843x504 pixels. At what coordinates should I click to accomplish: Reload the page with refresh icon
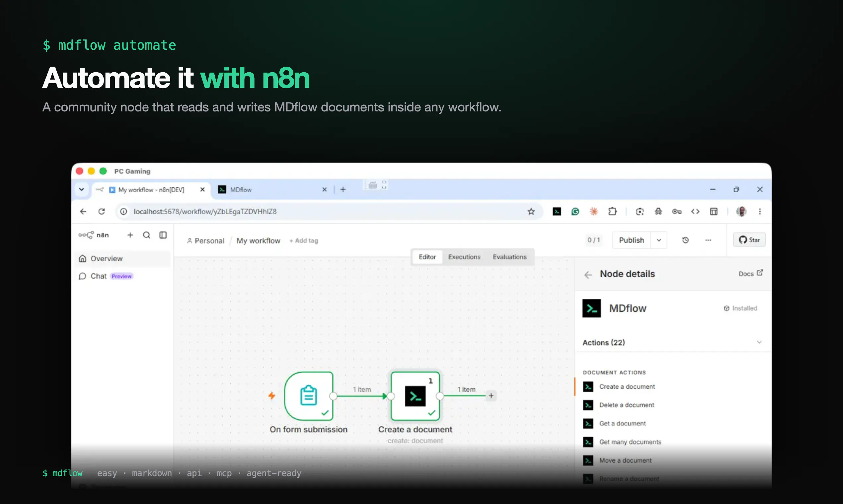[x=102, y=212]
